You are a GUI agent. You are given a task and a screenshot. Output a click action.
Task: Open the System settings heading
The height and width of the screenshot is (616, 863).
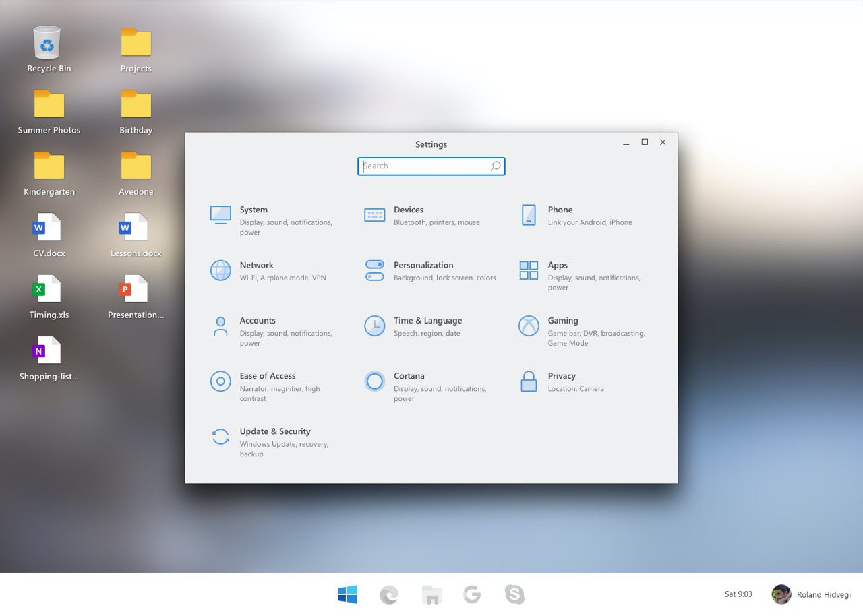click(x=254, y=210)
